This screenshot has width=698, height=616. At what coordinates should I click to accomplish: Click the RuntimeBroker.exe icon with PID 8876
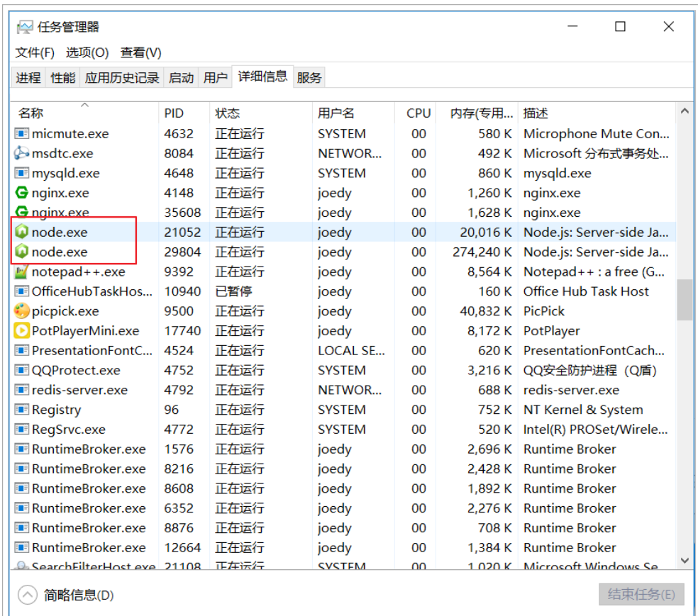pos(22,527)
